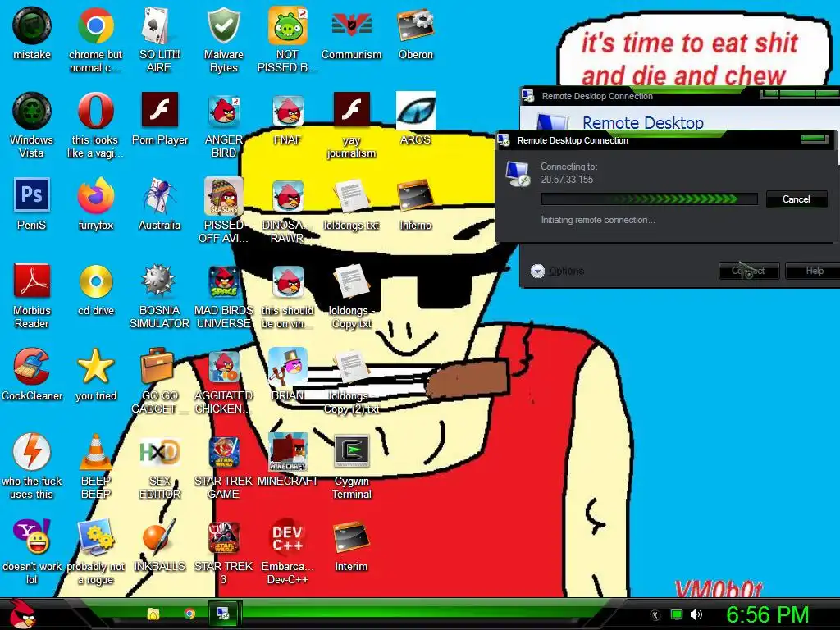840x630 pixels.
Task: Click the 'Initiating remote connection...' status text
Action: pyautogui.click(x=598, y=220)
